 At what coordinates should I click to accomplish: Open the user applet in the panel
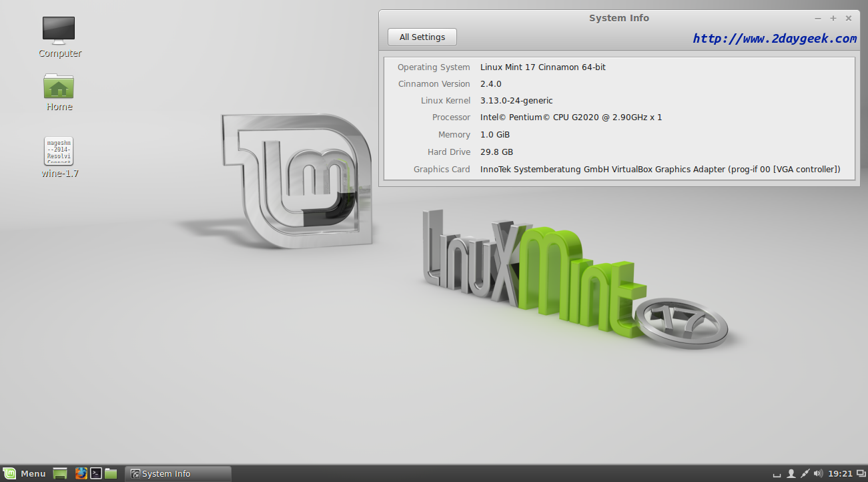(x=791, y=473)
